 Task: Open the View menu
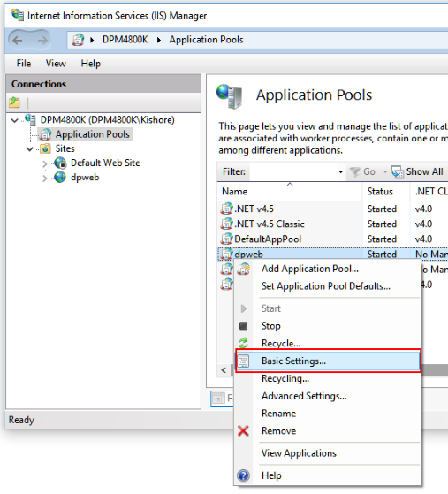56,64
